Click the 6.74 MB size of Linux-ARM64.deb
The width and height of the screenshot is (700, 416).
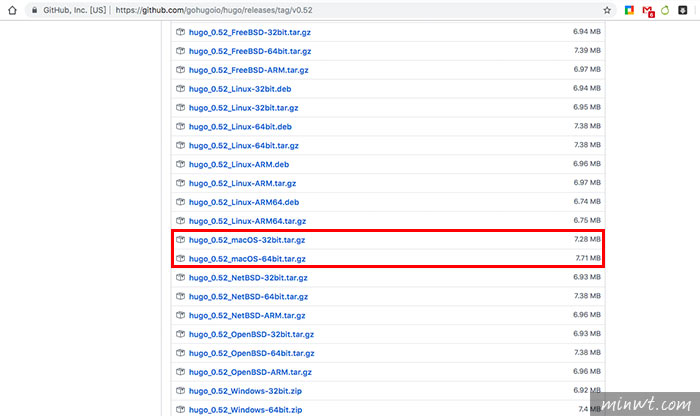click(x=587, y=201)
